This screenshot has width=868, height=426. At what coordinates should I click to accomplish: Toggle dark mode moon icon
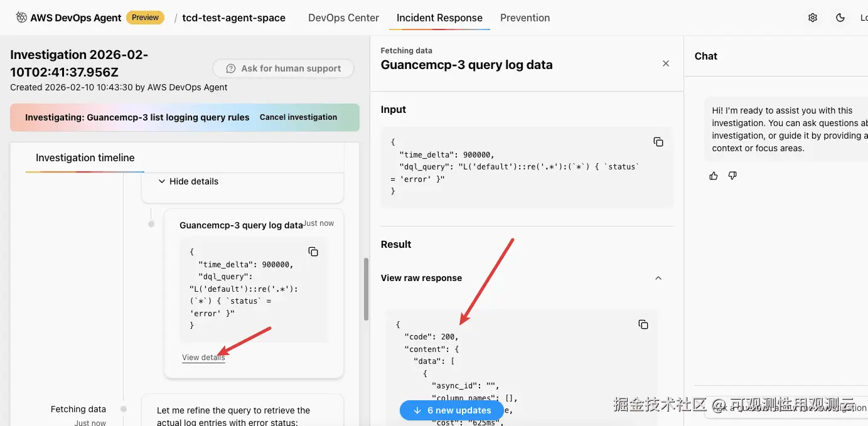click(840, 18)
